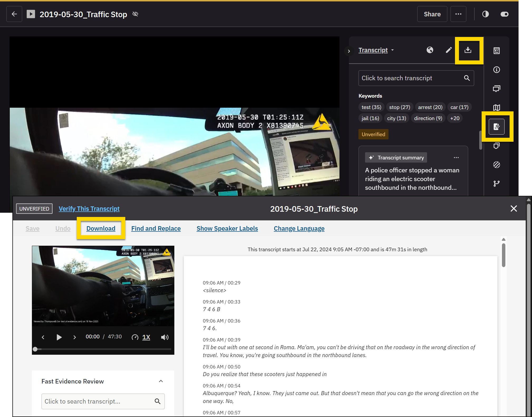Click the pencil edit transcript icon
Viewport: 532px width, 417px height.
coord(449,50)
